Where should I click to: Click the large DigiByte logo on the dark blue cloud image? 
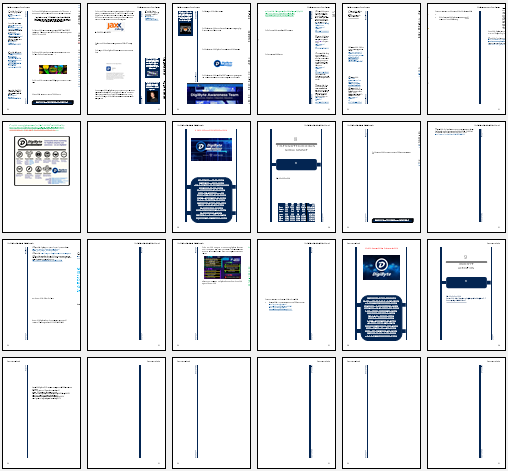[381, 267]
